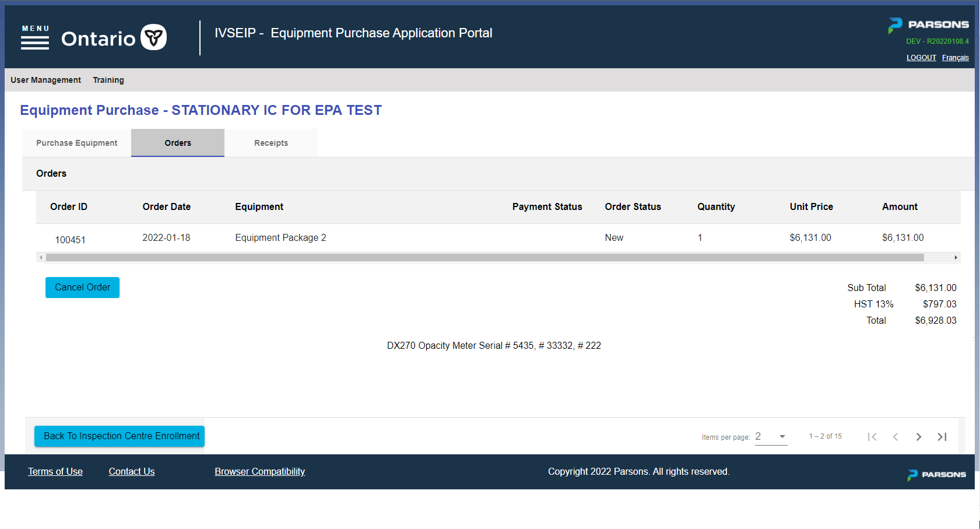Click Back To Inspection Centre Enrollment
The width and height of the screenshot is (980, 529).
coord(119,436)
